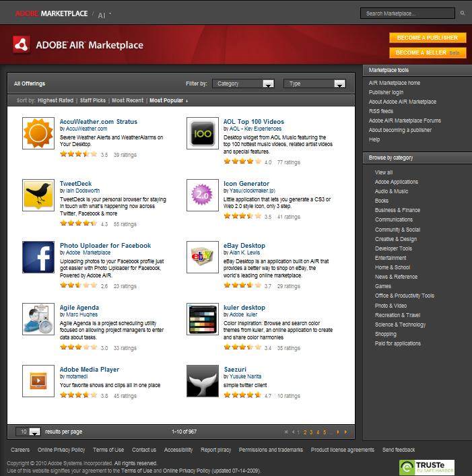Sort by Most Recent

tap(127, 100)
